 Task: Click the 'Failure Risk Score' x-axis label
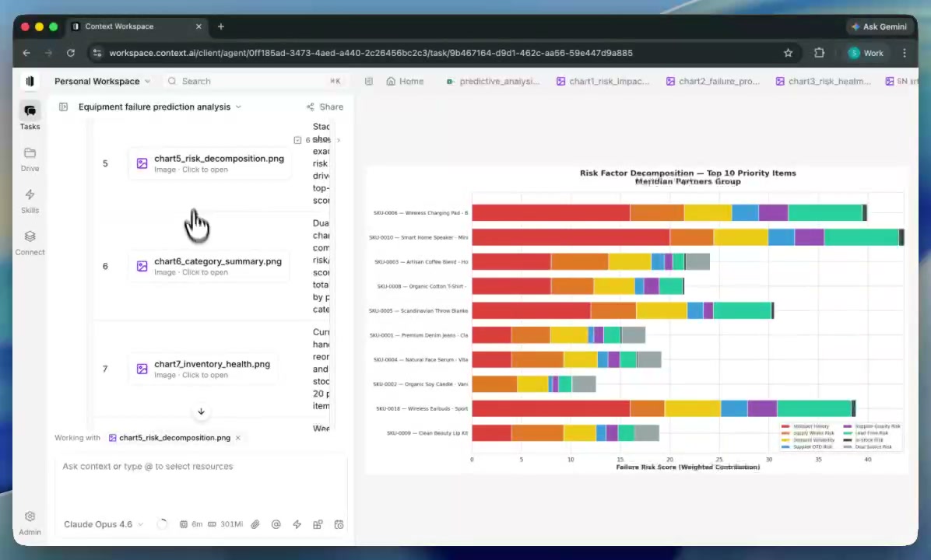click(687, 467)
